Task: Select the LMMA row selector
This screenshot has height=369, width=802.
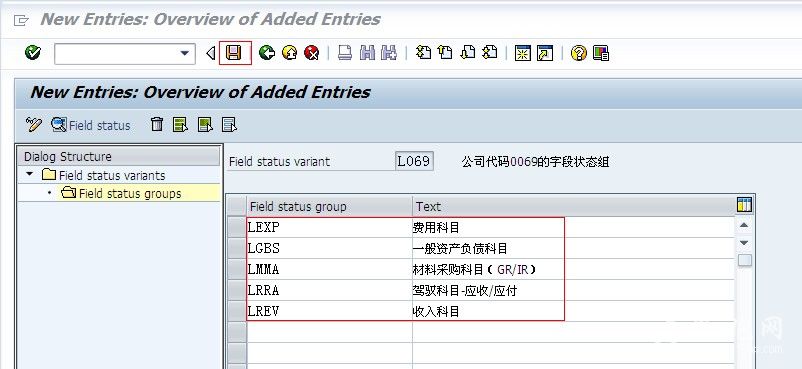Action: tap(237, 269)
